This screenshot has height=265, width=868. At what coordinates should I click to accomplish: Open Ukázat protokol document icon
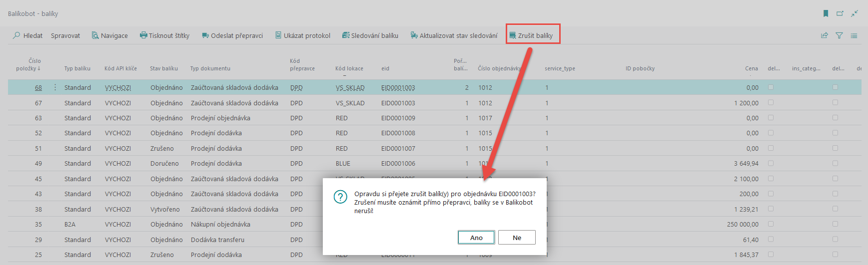278,35
